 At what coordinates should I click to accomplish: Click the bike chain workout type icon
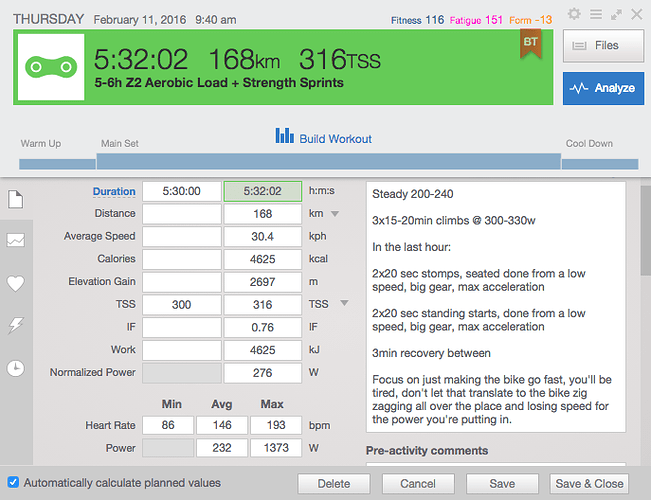tap(51, 67)
